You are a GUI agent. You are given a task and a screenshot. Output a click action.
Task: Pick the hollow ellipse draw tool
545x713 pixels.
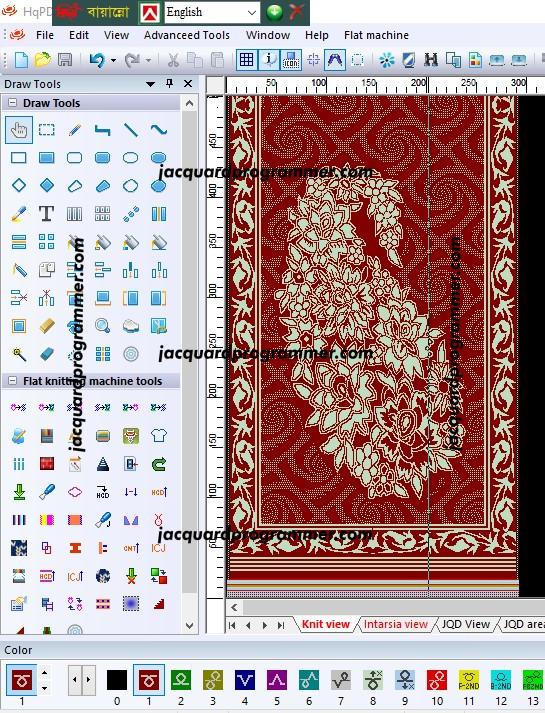pos(130,158)
